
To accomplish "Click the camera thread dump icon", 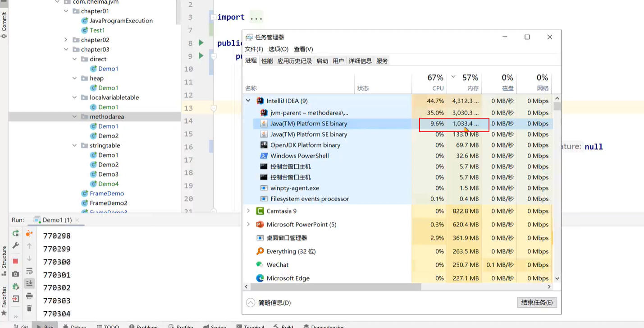I will tap(16, 274).
